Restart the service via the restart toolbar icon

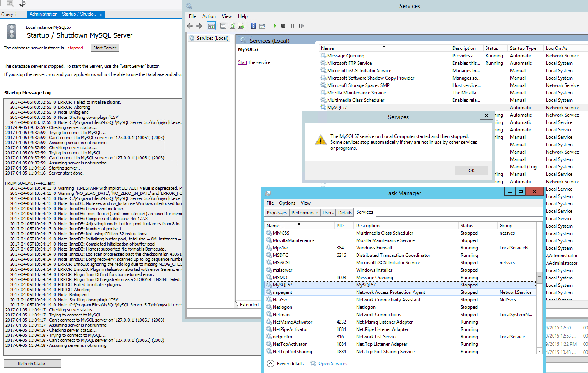[301, 26]
